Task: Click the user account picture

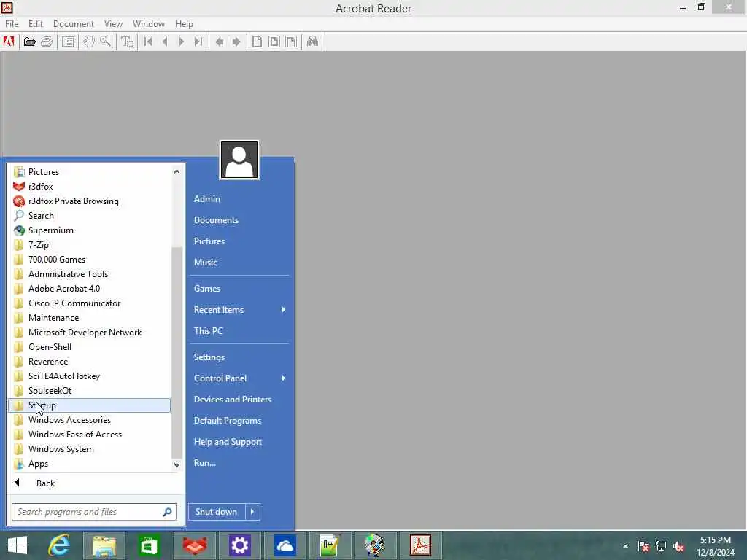Action: click(x=239, y=160)
